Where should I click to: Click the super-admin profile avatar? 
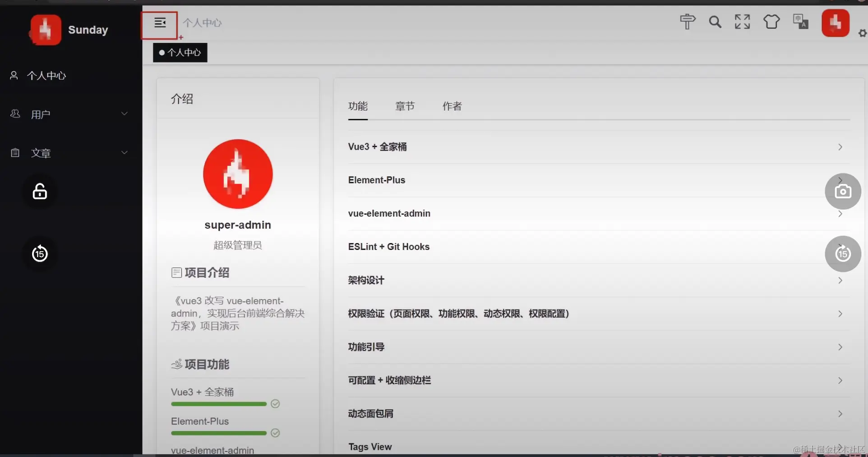pyautogui.click(x=238, y=174)
